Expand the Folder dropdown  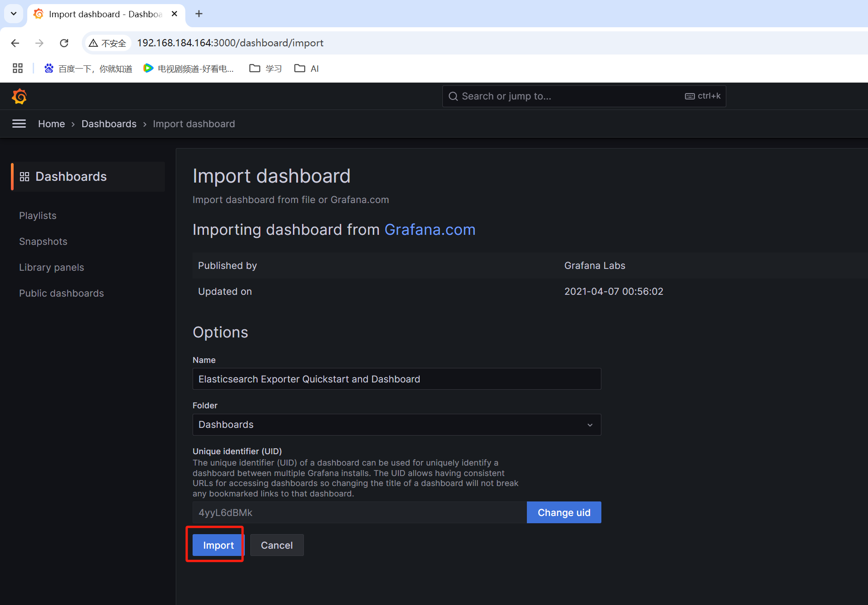(397, 425)
